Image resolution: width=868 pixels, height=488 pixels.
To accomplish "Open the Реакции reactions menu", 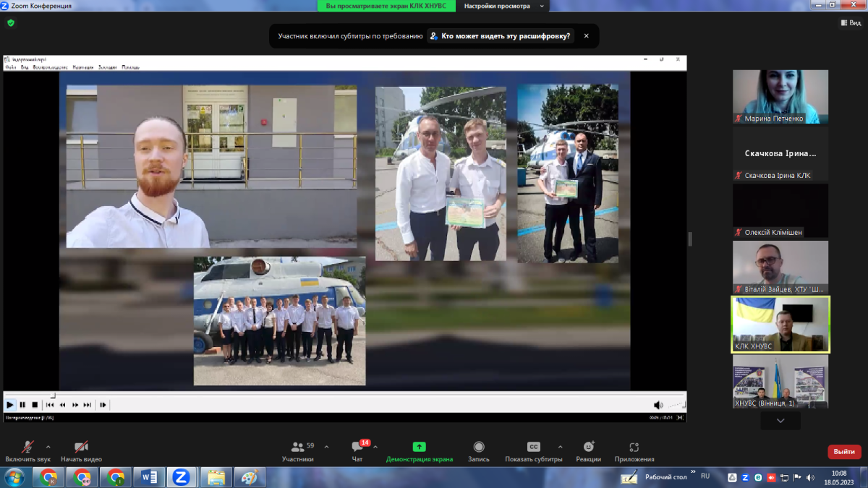I will (x=588, y=451).
